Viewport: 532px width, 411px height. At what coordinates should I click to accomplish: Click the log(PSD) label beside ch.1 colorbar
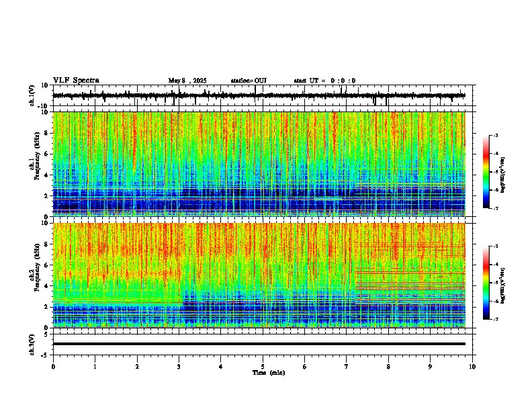(x=503, y=175)
